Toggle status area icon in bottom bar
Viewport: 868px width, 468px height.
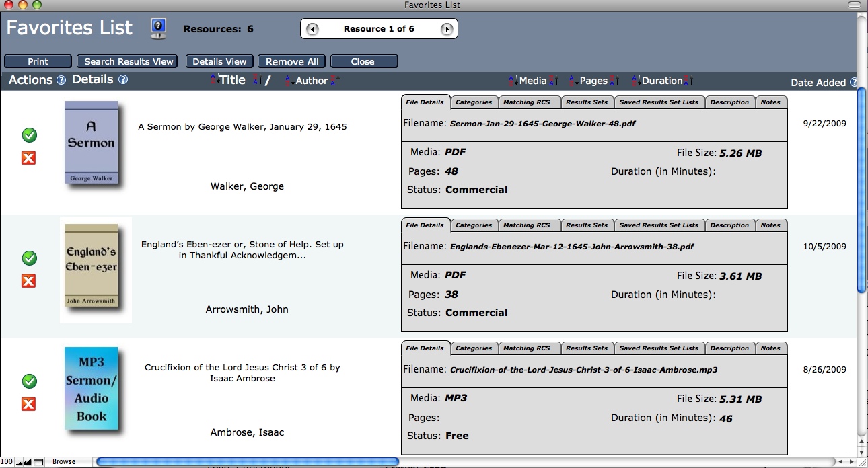click(x=39, y=462)
